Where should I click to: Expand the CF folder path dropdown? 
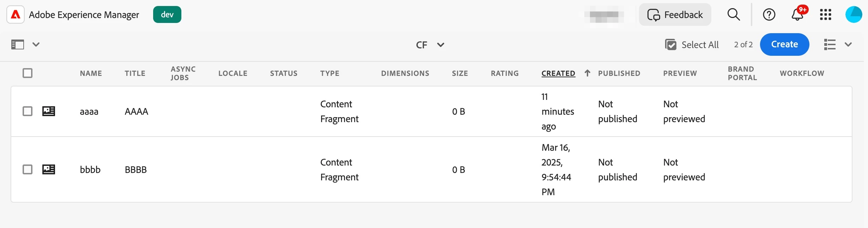click(440, 45)
